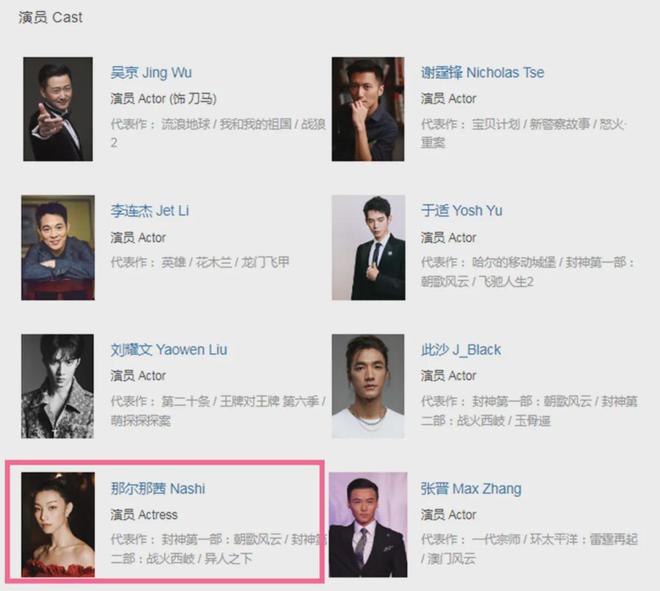Screen dimensions: 660x591
Task: Follow the 张晋 Max Zhang link
Action: pos(471,489)
